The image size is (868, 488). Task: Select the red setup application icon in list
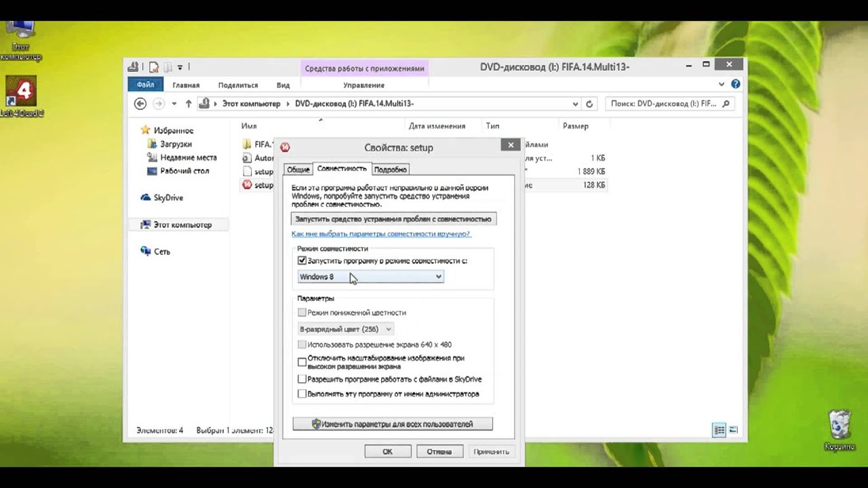click(247, 185)
